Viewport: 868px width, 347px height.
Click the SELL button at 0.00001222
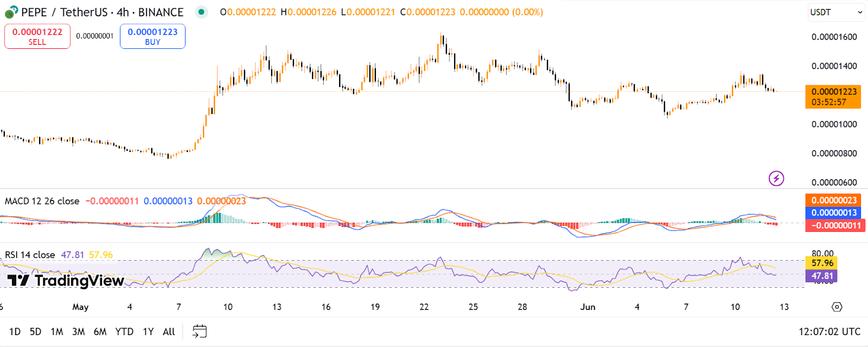(x=37, y=36)
